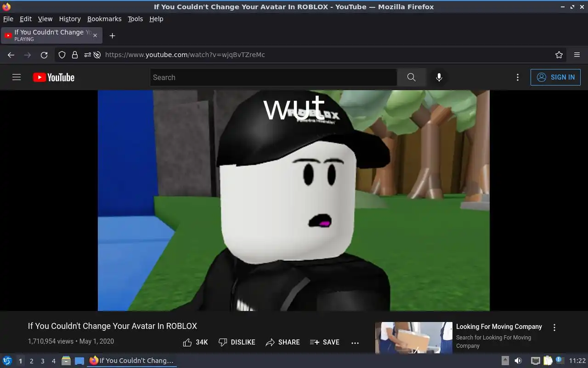Open site permissions icon in address bar
The height and width of the screenshot is (368, 588).
click(87, 55)
